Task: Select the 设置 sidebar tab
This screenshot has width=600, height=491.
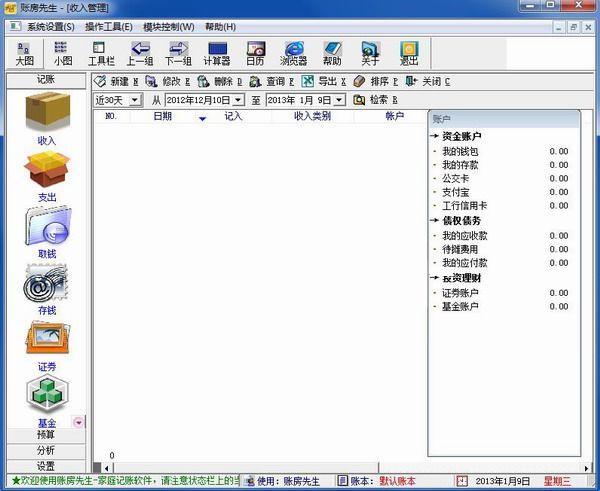Action: [46, 467]
